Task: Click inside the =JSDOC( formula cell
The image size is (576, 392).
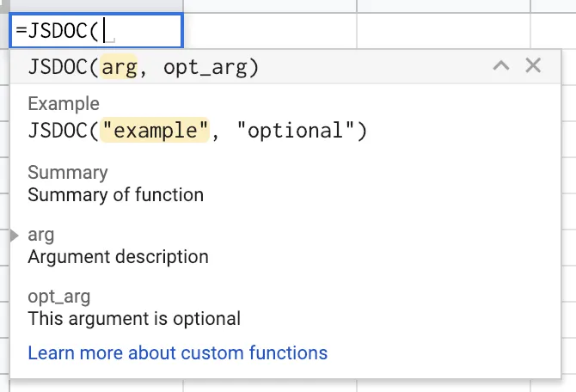Action: tap(96, 32)
